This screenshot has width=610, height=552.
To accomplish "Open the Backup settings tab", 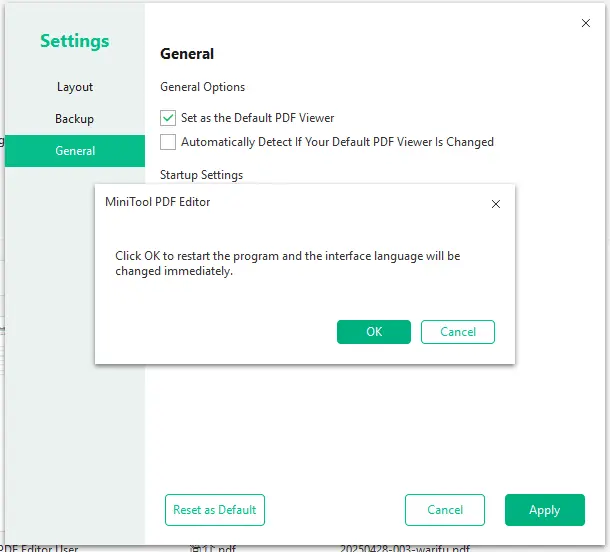I will tap(75, 119).
